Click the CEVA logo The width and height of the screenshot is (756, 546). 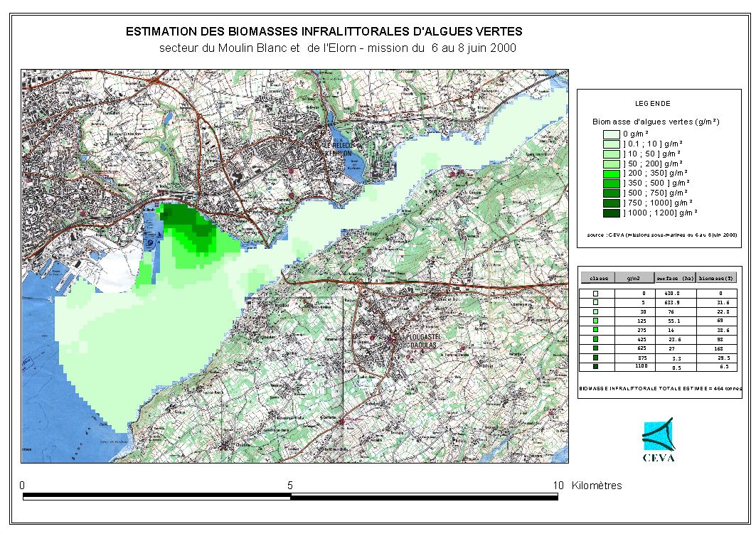point(658,439)
